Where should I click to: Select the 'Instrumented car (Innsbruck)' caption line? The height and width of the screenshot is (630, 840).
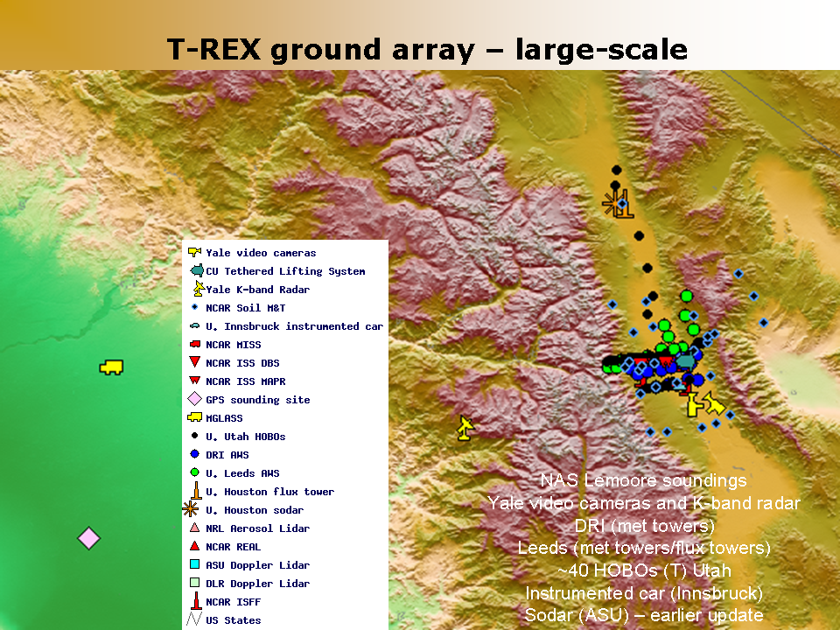point(644,593)
